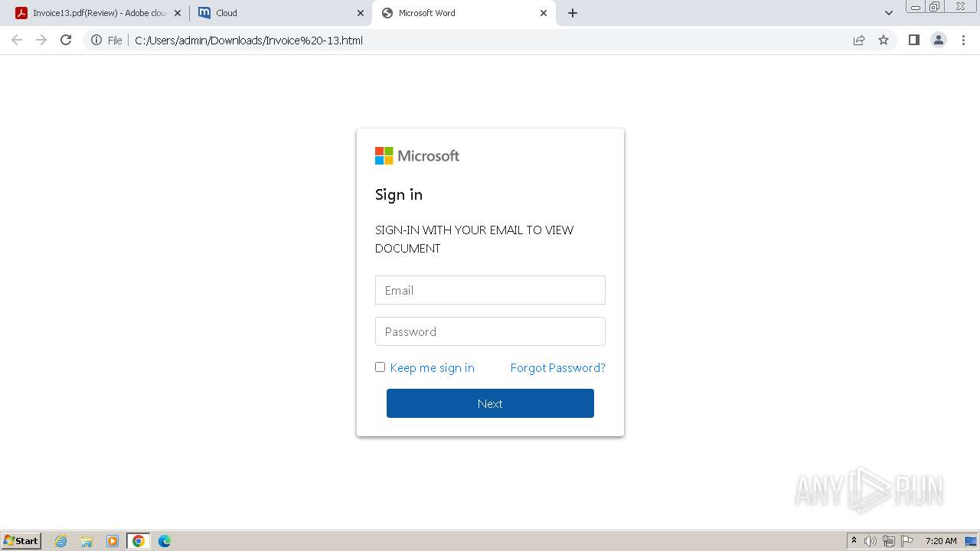Open the Chrome profile avatar icon
The height and width of the screenshot is (551, 980).
click(939, 40)
